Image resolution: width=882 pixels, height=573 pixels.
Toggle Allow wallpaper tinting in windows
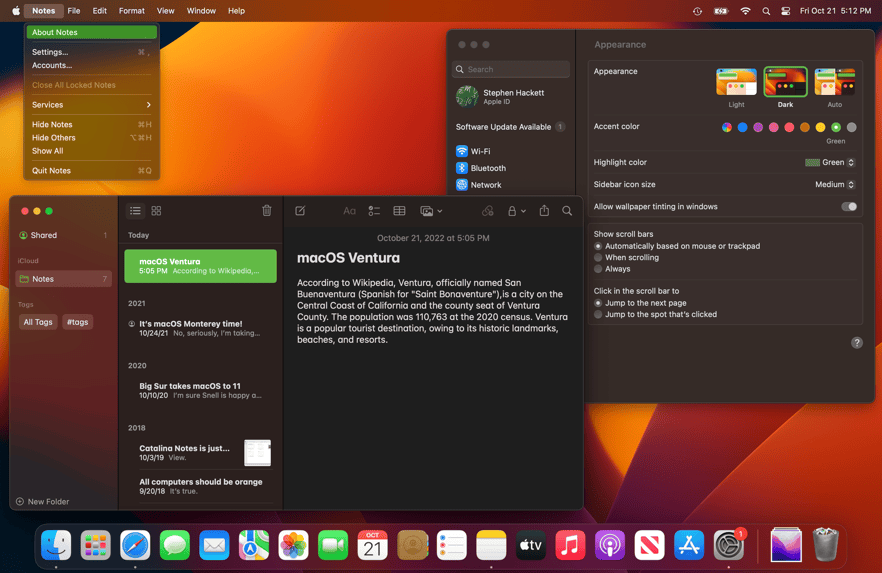[849, 206]
